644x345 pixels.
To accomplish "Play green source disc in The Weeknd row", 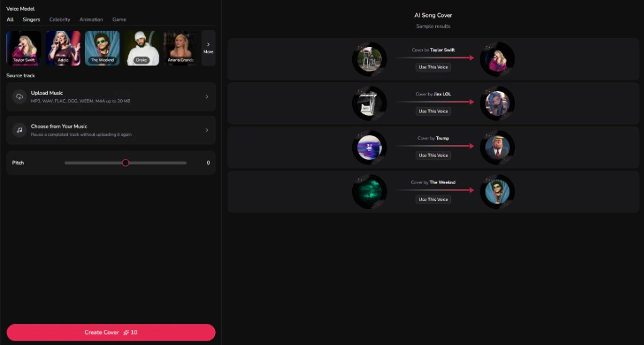I will pyautogui.click(x=370, y=192).
